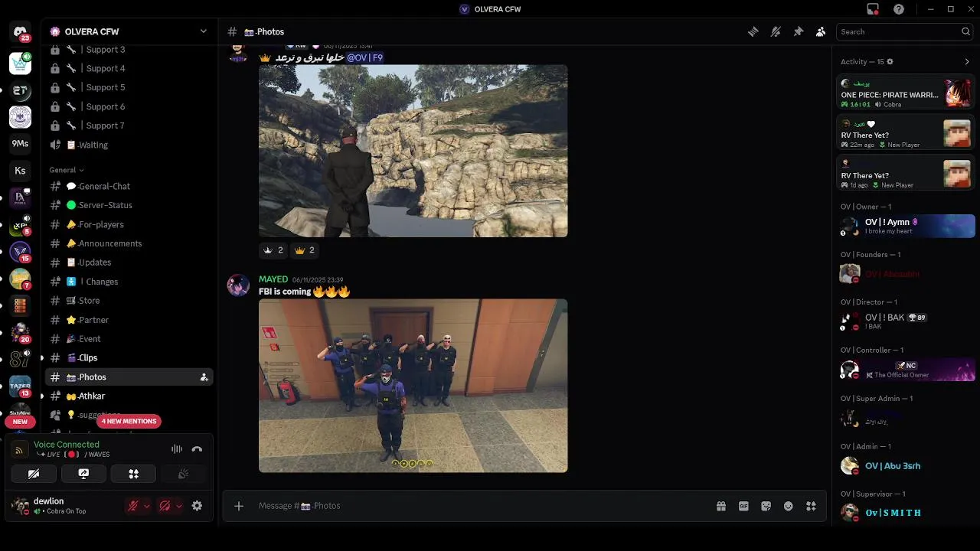The width and height of the screenshot is (980, 551).
Task: Toggle the member list icon
Action: 821,31
